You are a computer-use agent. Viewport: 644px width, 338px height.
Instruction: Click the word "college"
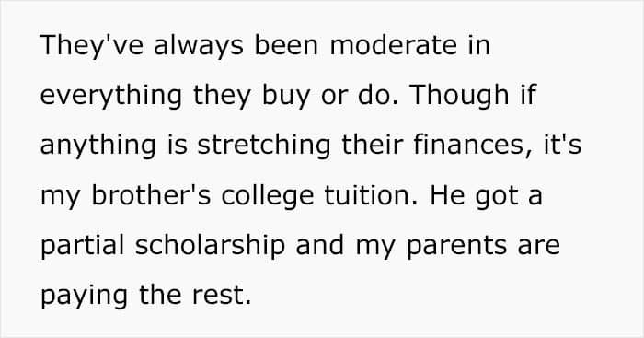pos(268,195)
